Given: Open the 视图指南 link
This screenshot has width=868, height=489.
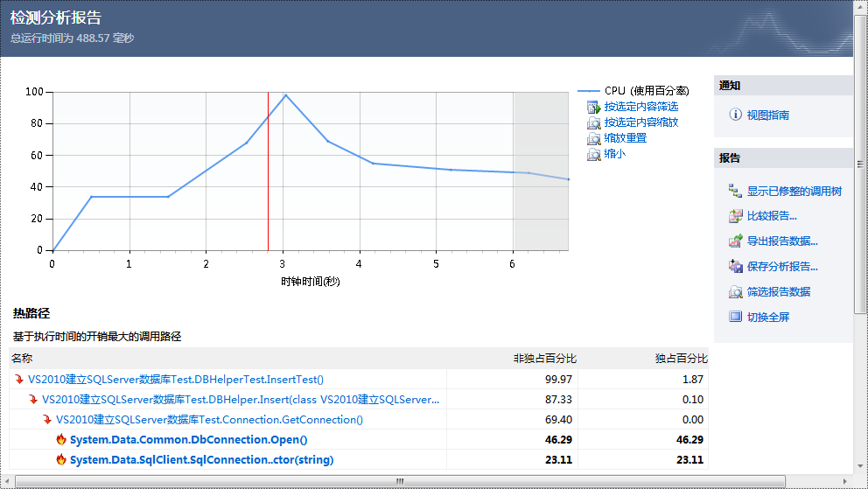Looking at the screenshot, I should click(767, 115).
